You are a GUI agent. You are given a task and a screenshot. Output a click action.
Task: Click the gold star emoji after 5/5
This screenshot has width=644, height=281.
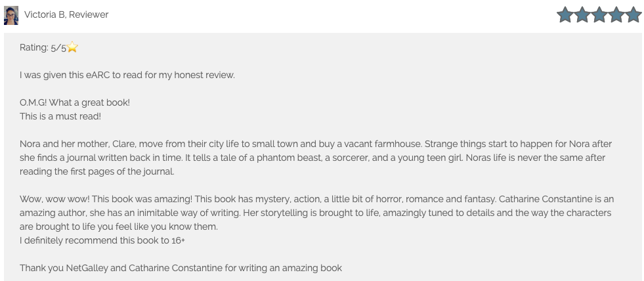[72, 47]
